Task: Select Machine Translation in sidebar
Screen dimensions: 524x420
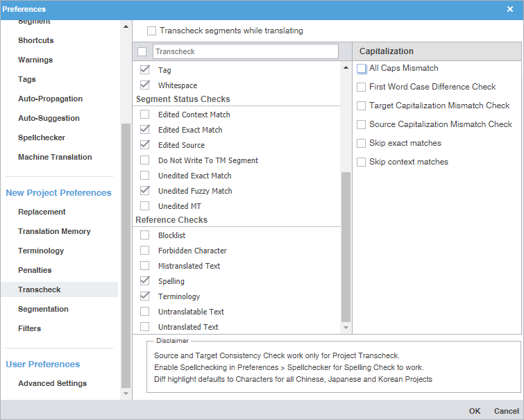Action: click(x=55, y=157)
